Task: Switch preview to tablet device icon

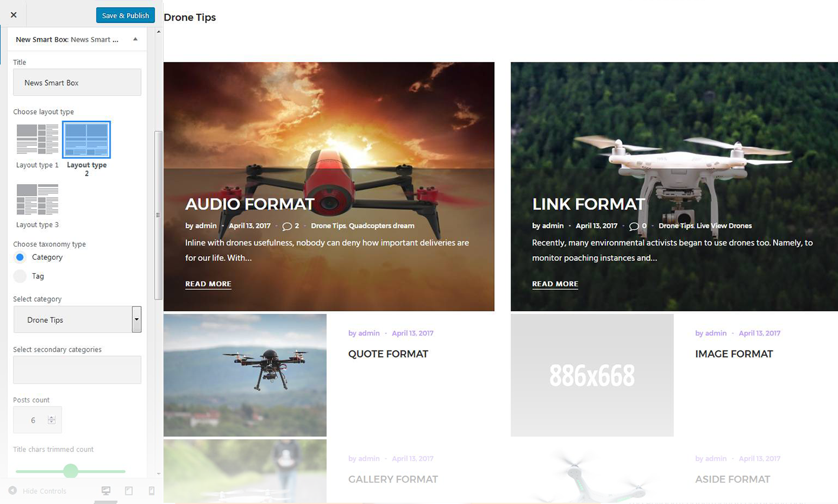Action: click(129, 490)
